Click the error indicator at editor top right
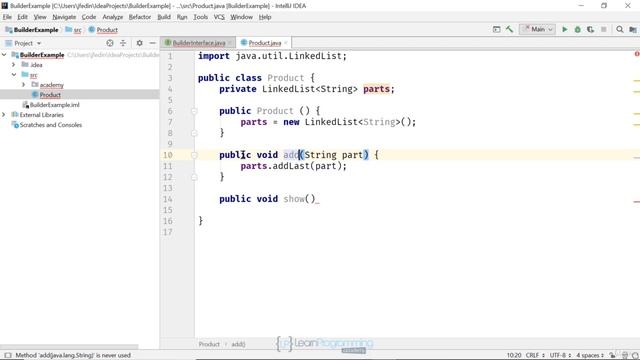Viewport: 640px width, 360px height. 637,54
